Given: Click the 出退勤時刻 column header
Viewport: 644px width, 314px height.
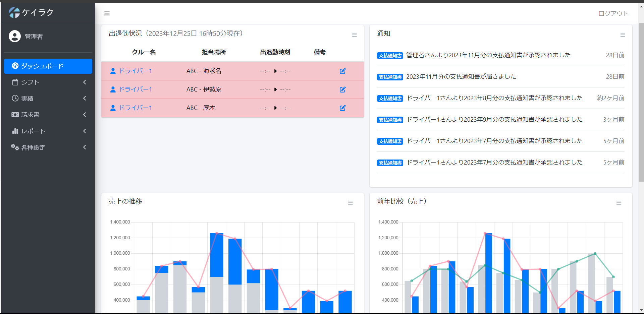Looking at the screenshot, I should click(x=275, y=52).
